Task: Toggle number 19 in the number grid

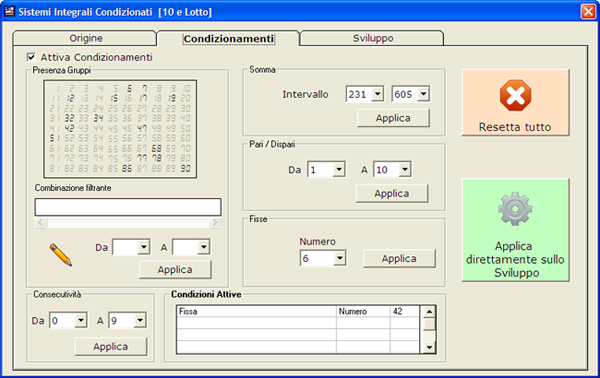Action: pos(172,98)
